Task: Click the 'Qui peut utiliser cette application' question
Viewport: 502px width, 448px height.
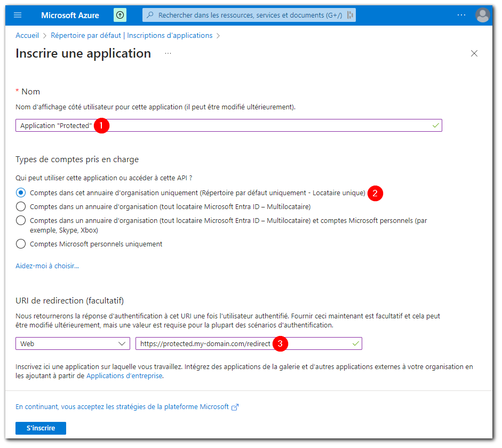Action: coord(103,178)
